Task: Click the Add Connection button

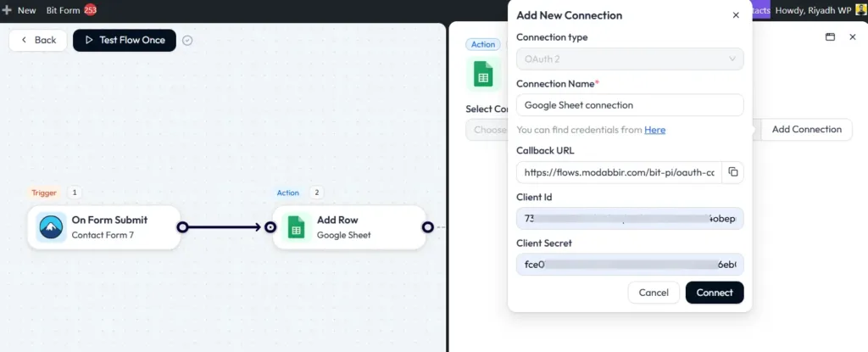Action: coord(807,129)
